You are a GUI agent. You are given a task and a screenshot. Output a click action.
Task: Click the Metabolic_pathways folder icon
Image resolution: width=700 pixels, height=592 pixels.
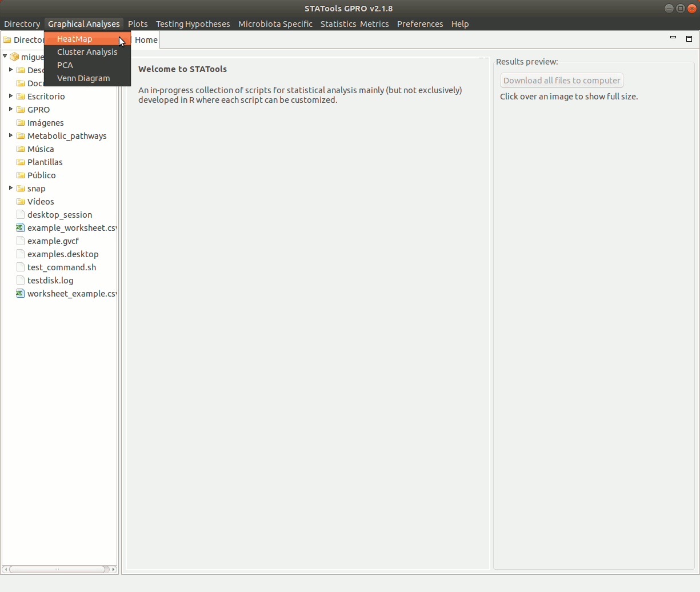pos(21,136)
